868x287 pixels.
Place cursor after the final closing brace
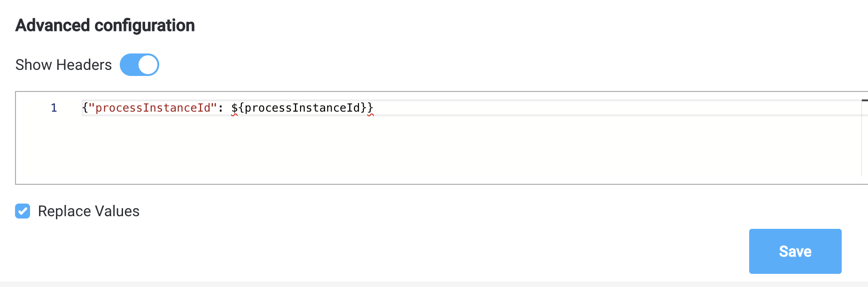[x=374, y=108]
